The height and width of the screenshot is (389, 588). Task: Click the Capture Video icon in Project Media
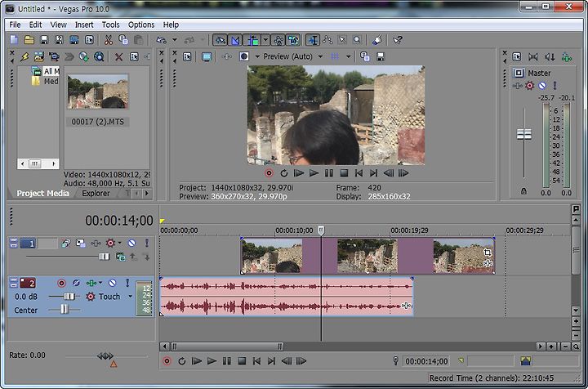click(54, 56)
